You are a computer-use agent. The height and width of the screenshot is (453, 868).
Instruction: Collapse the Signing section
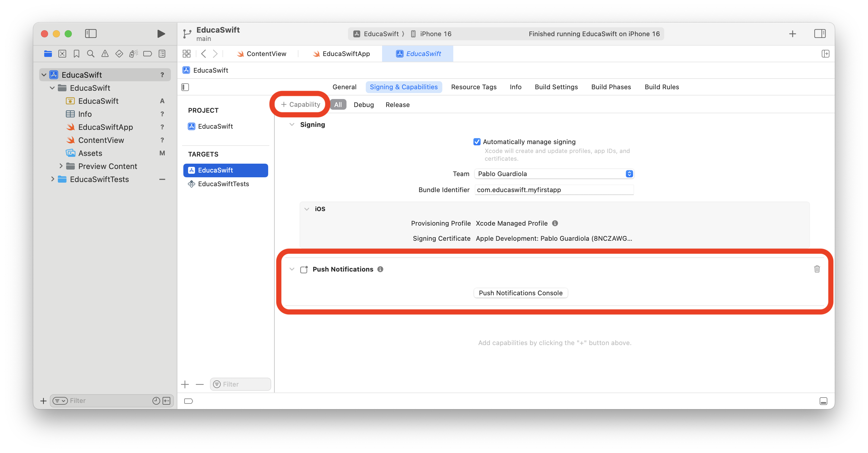pyautogui.click(x=292, y=125)
